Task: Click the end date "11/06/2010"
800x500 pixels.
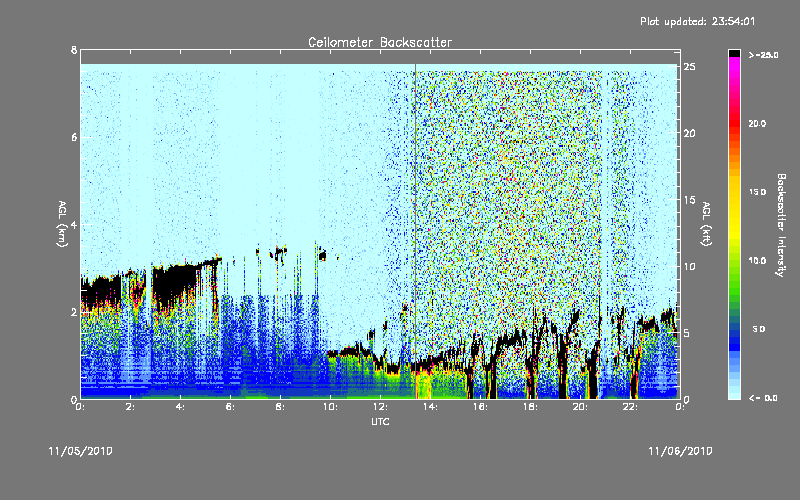Action: pos(680,451)
